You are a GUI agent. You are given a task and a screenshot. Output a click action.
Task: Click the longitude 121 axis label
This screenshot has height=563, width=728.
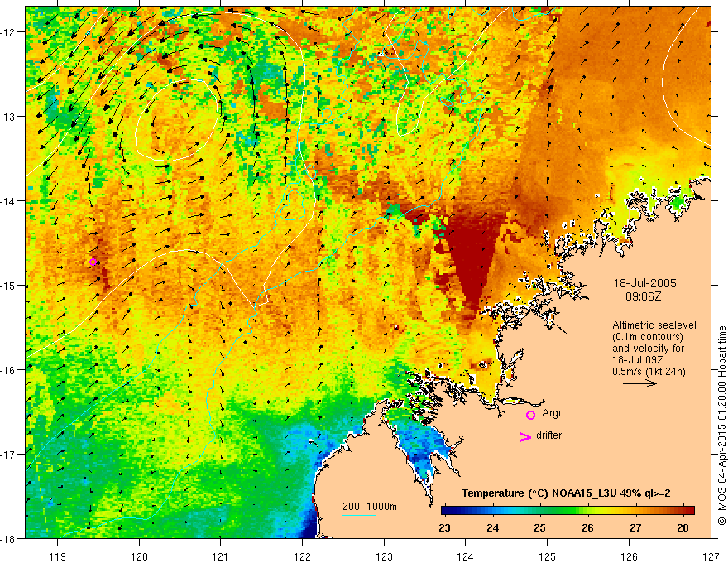(221, 556)
